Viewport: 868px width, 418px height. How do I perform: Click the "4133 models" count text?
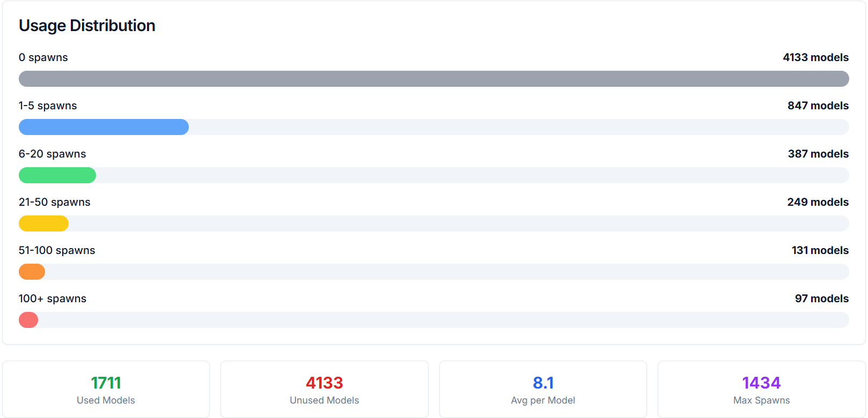[815, 57]
